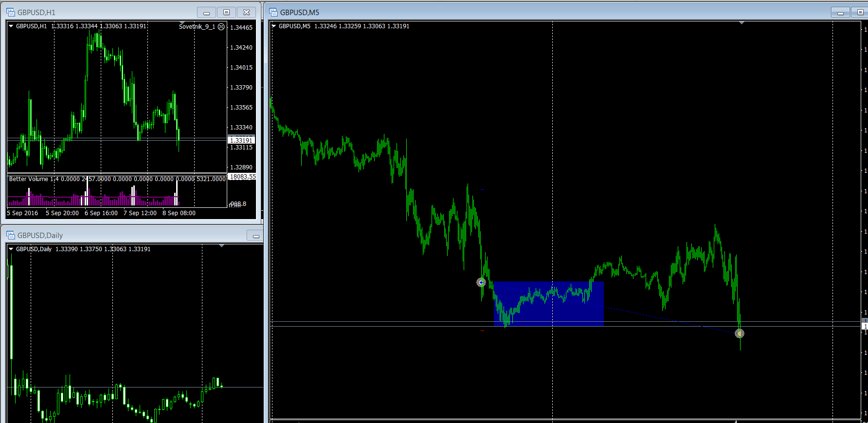This screenshot has height=423, width=868.
Task: Click the GBPUSD,H1 window chart icon
Action: 11,12
